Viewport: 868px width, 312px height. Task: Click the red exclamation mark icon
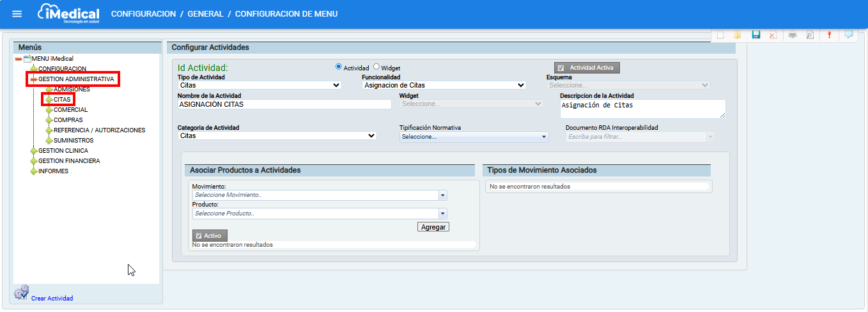tap(829, 35)
